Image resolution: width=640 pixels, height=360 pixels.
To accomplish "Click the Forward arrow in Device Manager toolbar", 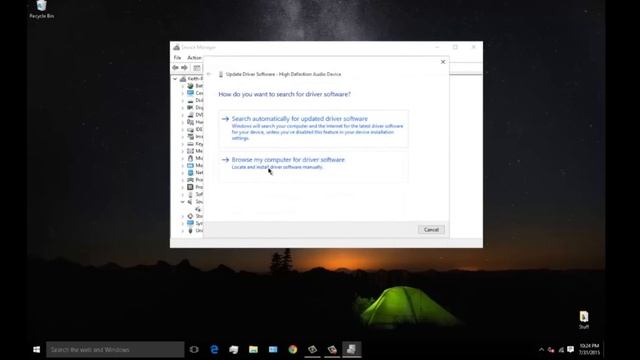I will point(184,67).
